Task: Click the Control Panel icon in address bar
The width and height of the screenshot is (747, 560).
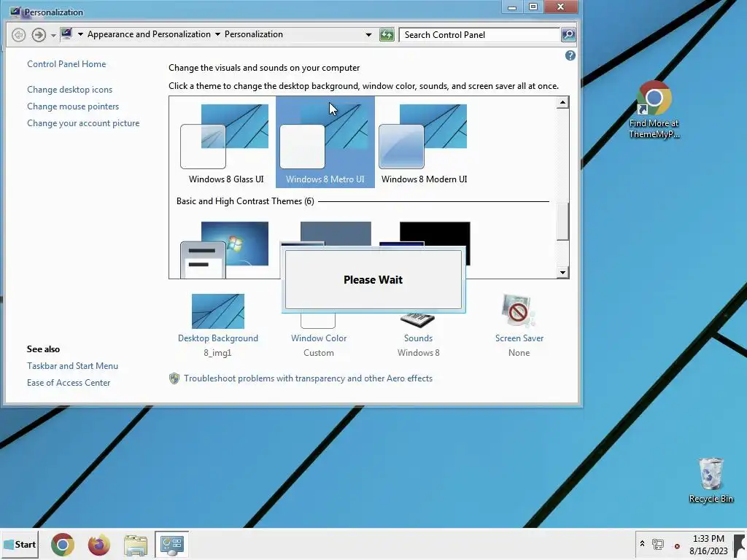Action: tap(66, 34)
